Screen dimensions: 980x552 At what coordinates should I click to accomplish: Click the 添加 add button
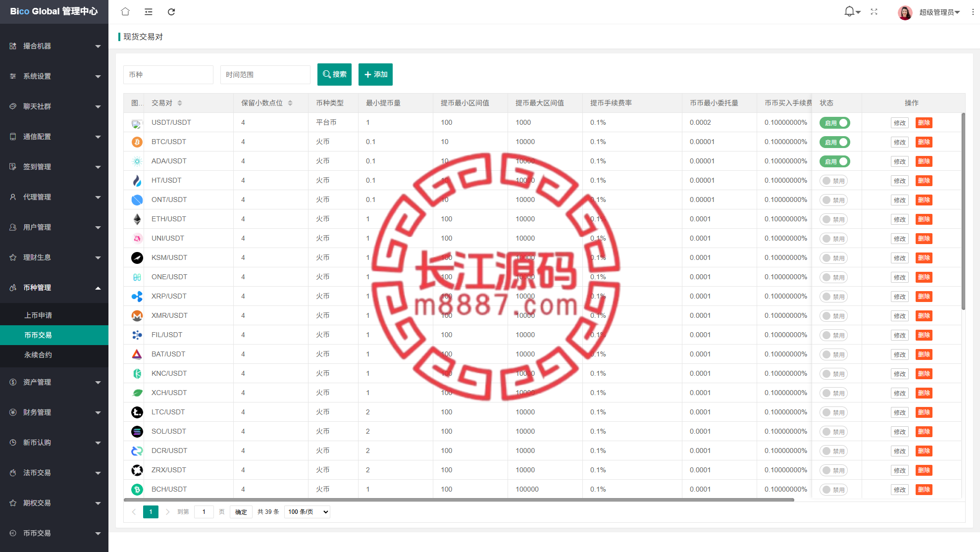click(375, 74)
